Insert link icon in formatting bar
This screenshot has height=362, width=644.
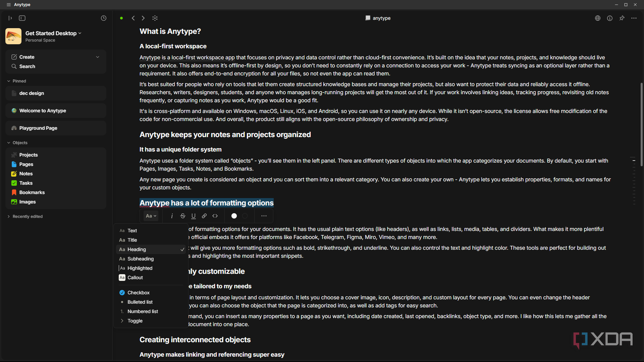(204, 216)
